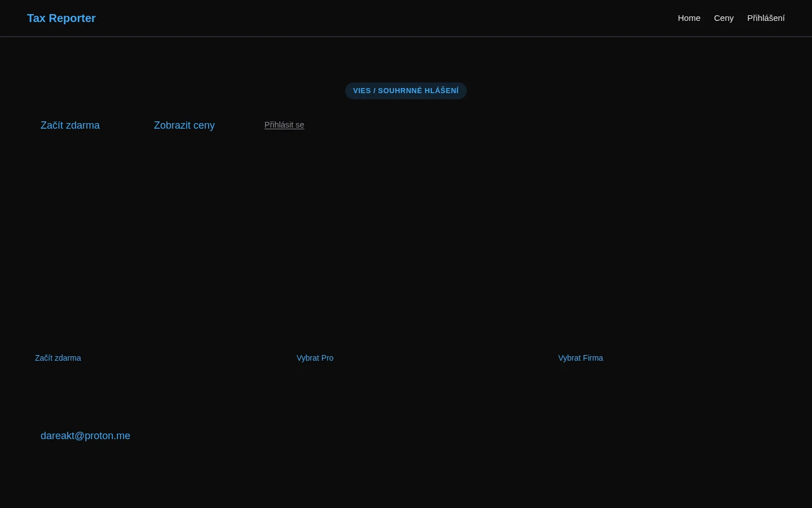Click the large Začít zdarma beside Zobrazit ceny
Image resolution: width=812 pixels, height=508 pixels.
[x=70, y=125]
